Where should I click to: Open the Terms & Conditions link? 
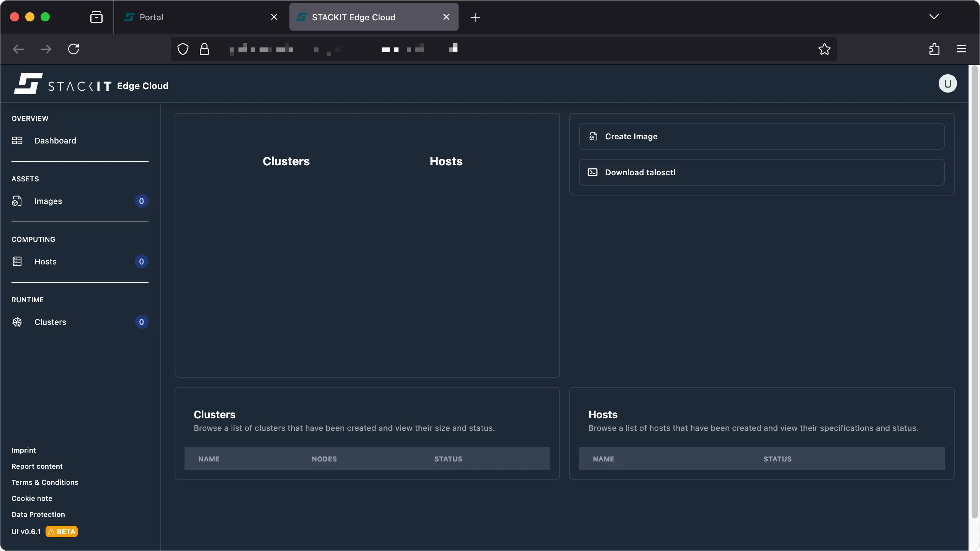click(44, 482)
